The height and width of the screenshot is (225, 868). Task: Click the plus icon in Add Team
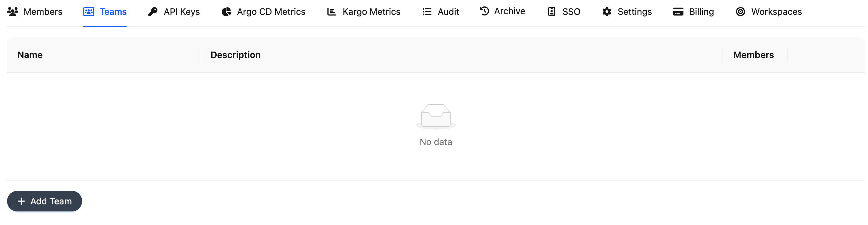point(21,201)
